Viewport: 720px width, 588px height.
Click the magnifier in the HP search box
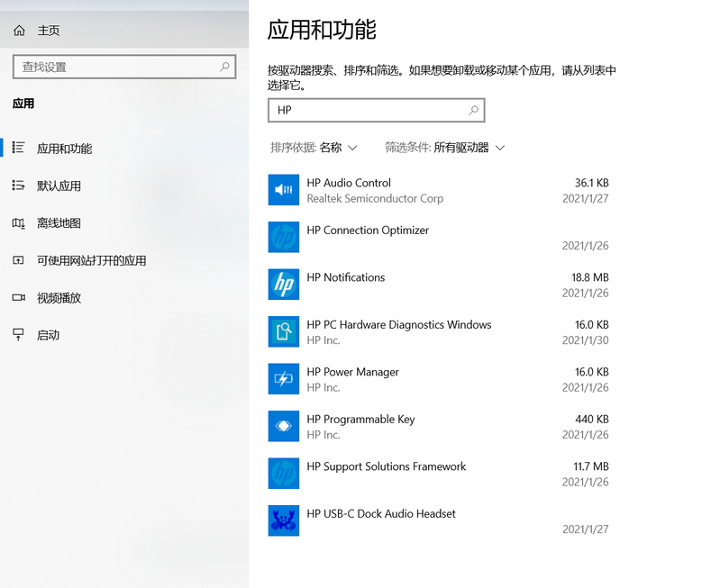(473, 110)
